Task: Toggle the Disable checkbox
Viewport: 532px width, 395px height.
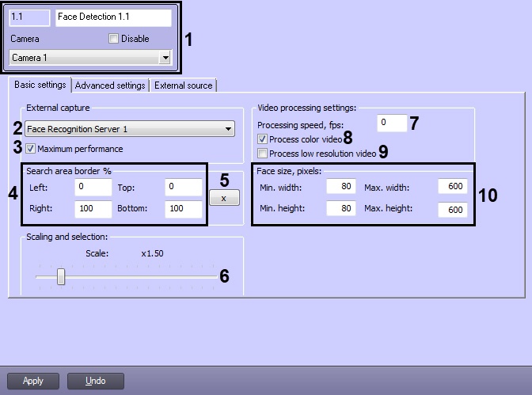Action: (x=113, y=39)
